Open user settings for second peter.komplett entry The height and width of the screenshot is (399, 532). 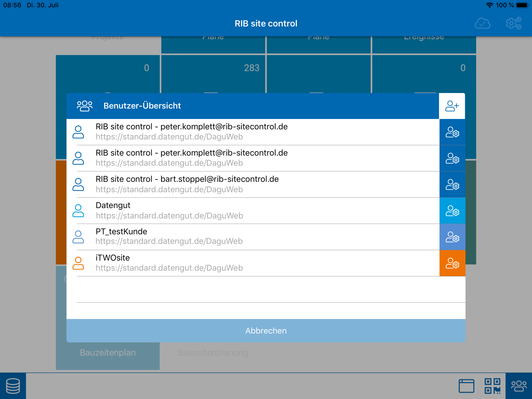[452, 158]
